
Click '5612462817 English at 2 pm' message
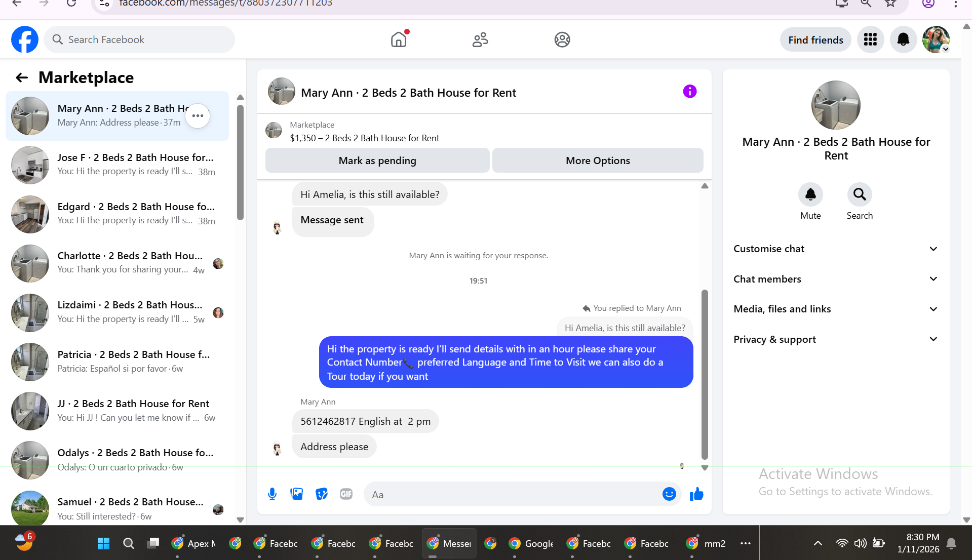pos(365,421)
